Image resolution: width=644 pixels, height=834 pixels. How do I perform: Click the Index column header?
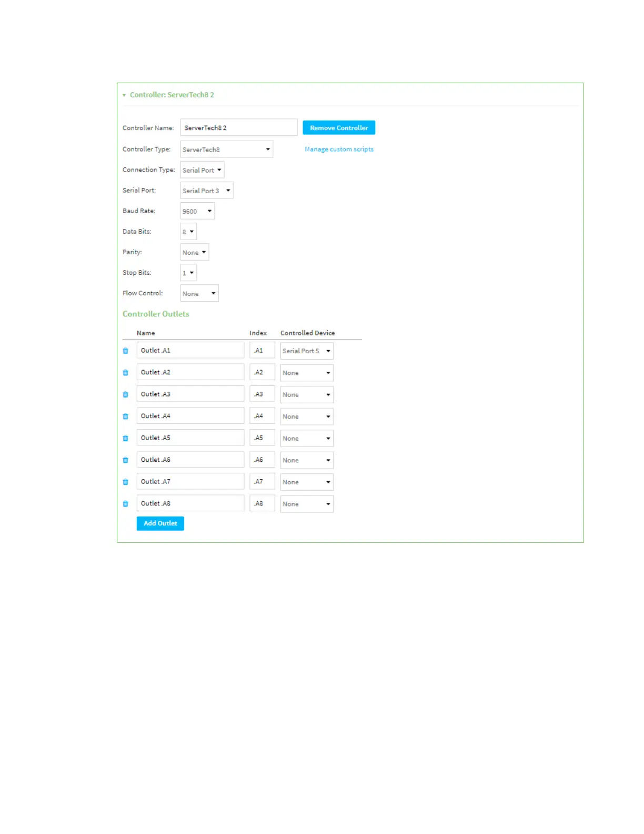tap(258, 333)
